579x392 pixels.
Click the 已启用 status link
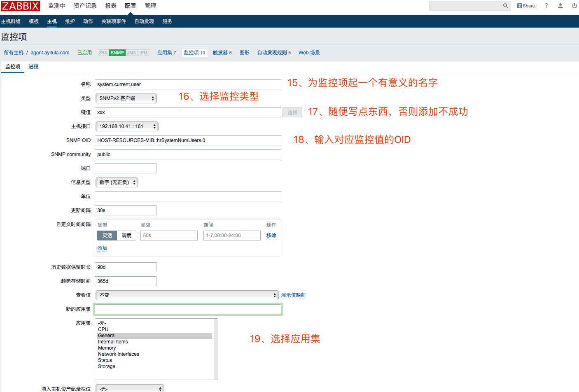[84, 53]
